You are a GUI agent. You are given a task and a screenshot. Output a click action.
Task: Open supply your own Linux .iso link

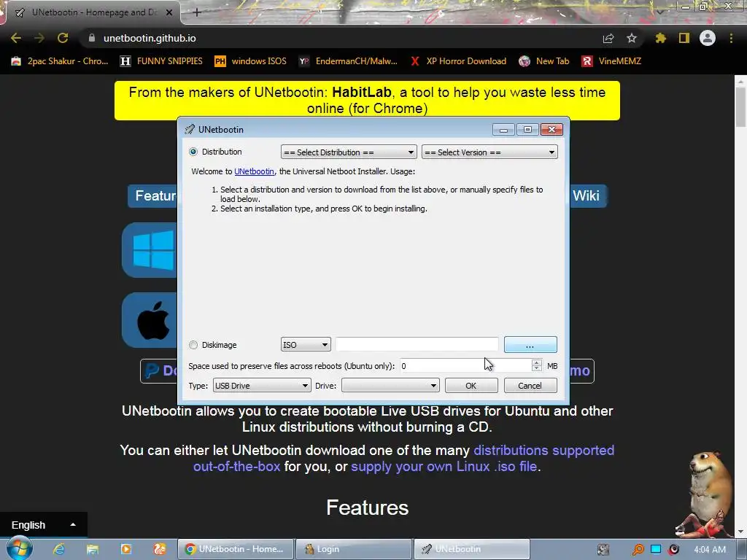click(444, 466)
